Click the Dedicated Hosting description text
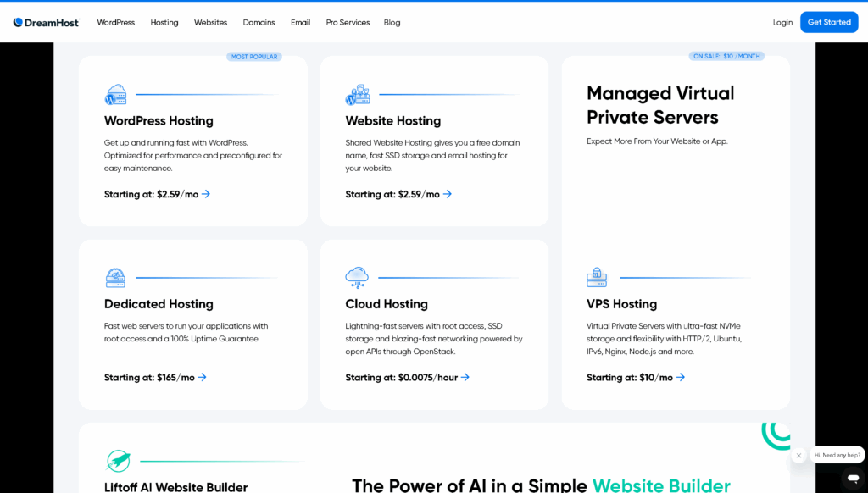 (x=186, y=333)
